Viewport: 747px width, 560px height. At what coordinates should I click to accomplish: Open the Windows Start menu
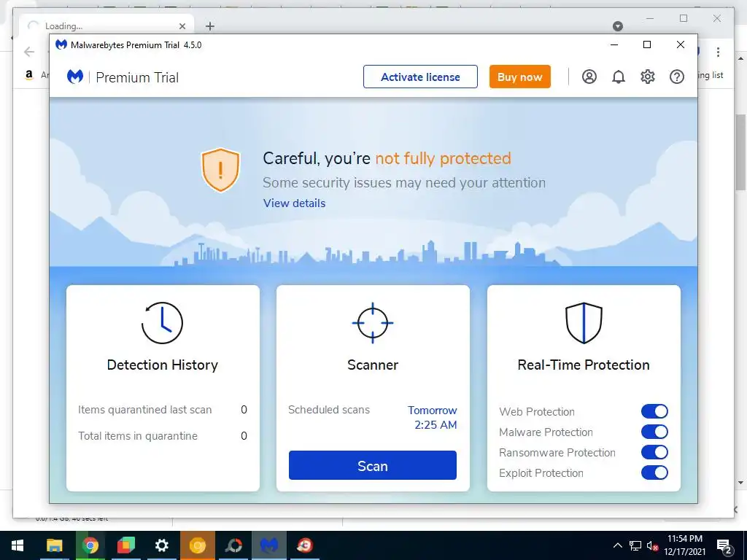click(18, 545)
